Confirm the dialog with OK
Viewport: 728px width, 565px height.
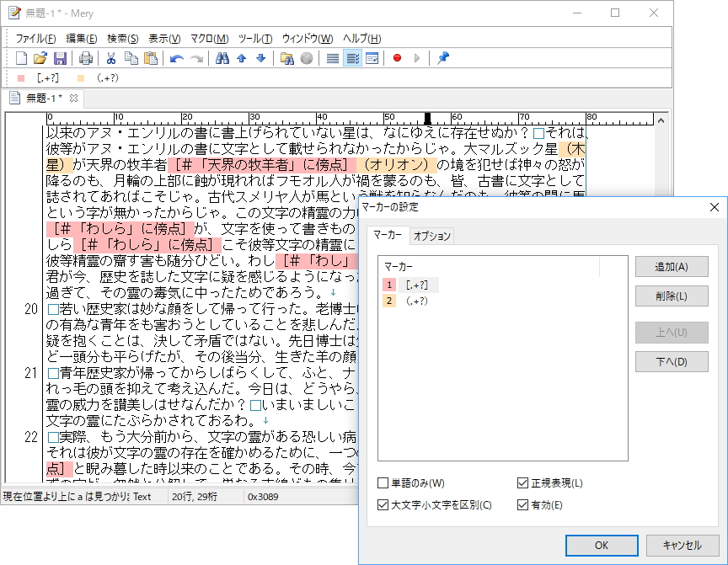pyautogui.click(x=602, y=546)
